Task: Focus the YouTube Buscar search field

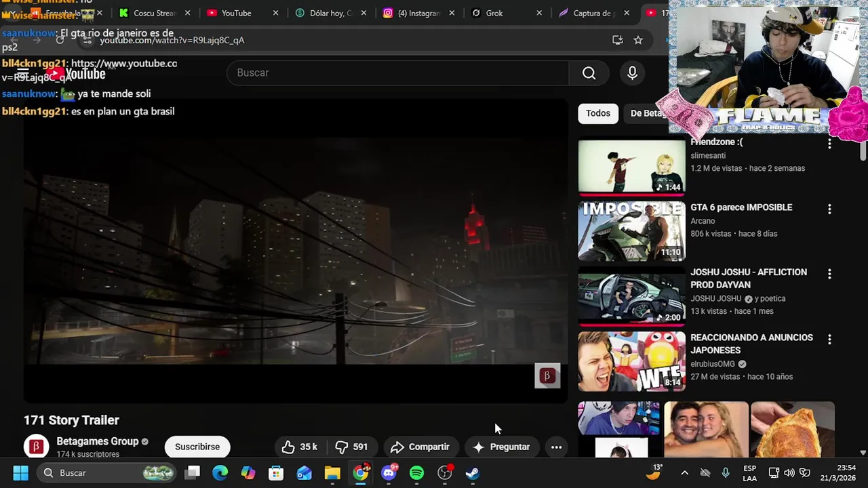Action: (398, 73)
